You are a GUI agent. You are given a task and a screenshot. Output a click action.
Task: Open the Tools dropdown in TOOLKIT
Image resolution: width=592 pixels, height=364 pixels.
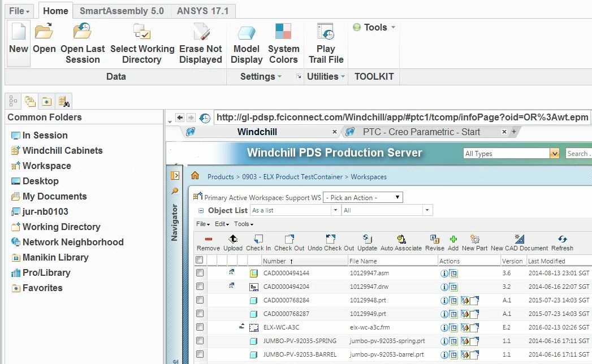pyautogui.click(x=374, y=27)
